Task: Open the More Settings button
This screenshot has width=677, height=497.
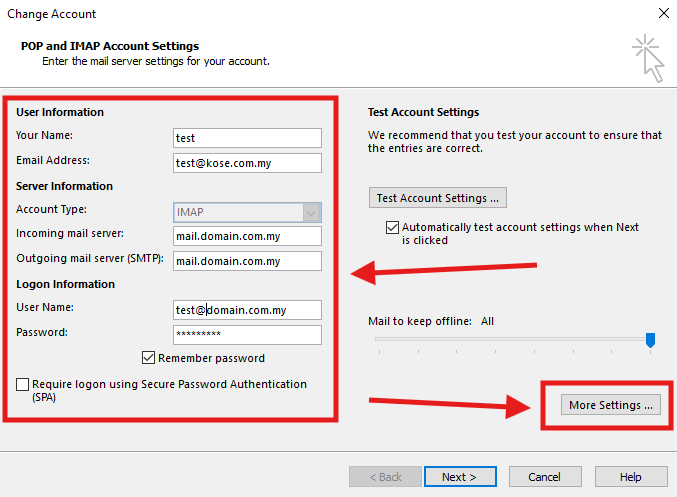Action: (611, 405)
